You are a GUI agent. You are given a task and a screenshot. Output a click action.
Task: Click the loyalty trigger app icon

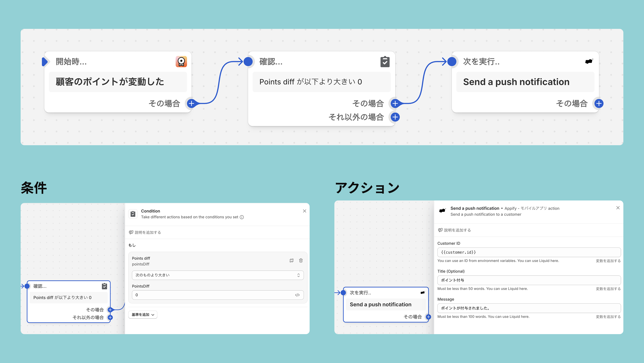(x=181, y=61)
